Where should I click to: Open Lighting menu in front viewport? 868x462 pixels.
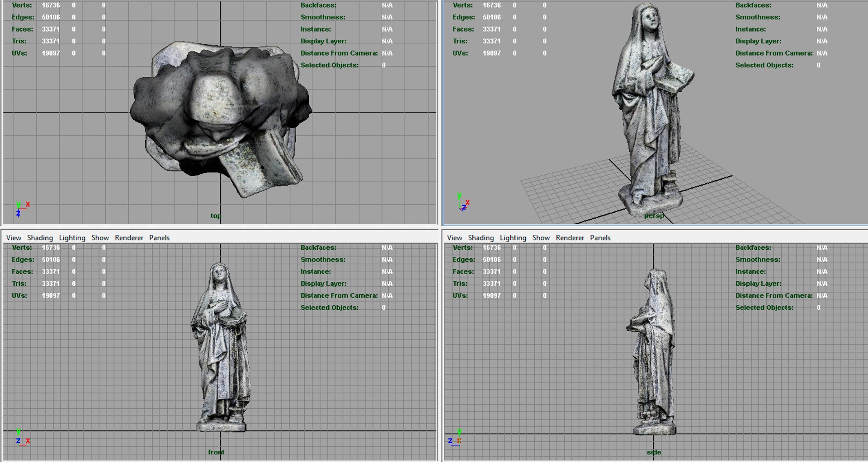[72, 238]
